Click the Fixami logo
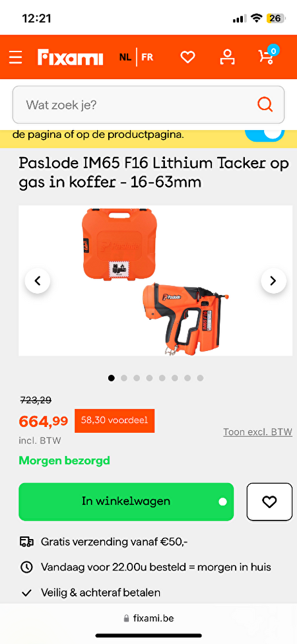Screen dimensions: 297x644 [70, 57]
